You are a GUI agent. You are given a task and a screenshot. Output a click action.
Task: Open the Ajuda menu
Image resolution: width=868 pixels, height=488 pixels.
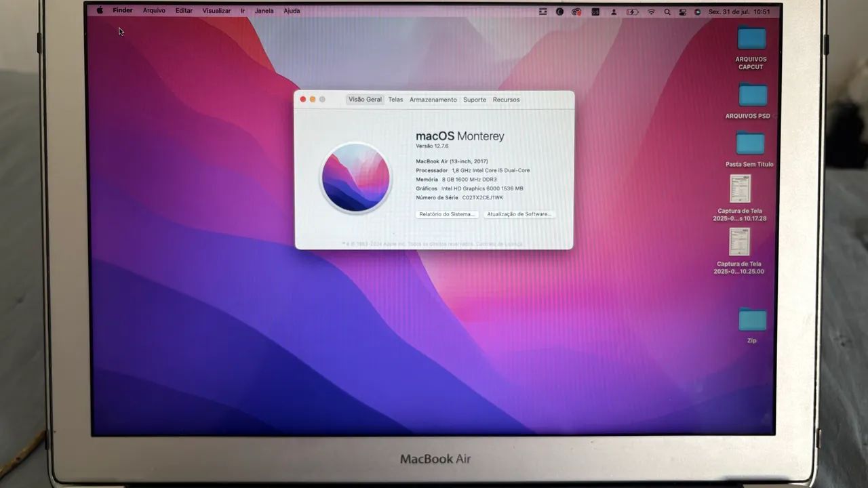coord(292,11)
